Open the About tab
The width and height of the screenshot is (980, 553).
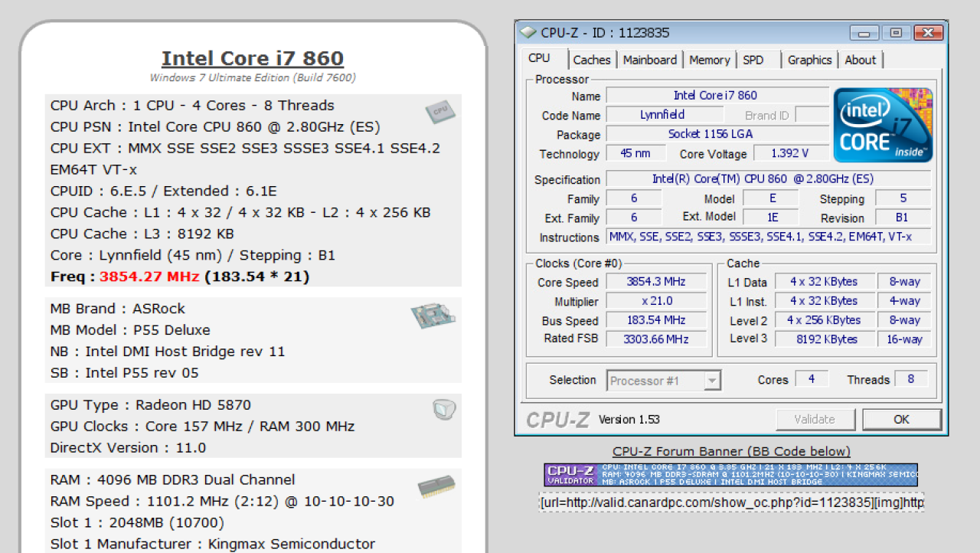[861, 60]
